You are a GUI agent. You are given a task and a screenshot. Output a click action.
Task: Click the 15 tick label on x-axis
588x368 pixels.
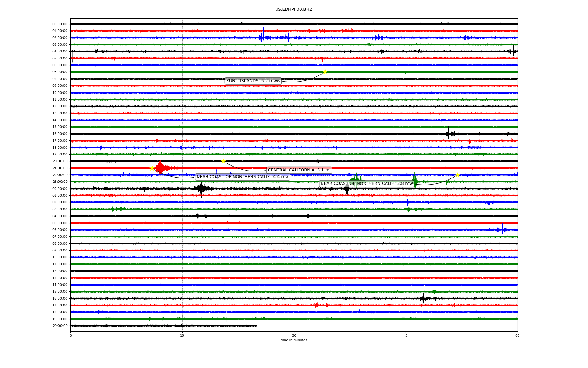click(x=182, y=335)
